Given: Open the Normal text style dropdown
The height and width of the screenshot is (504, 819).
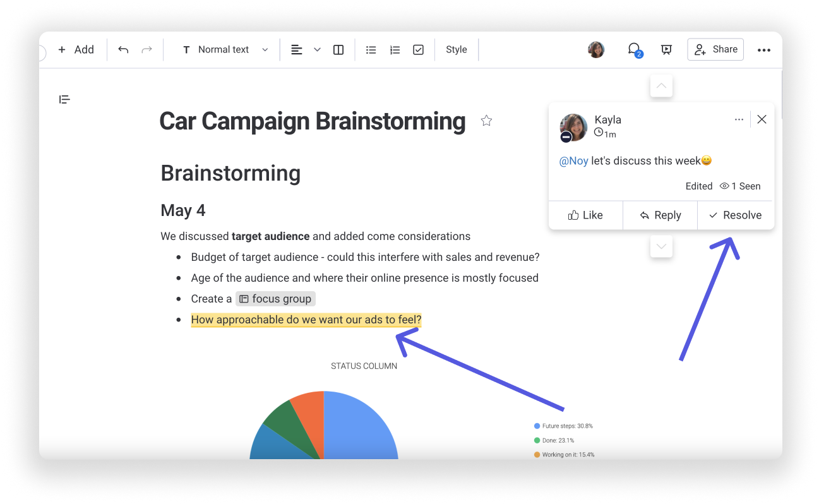Looking at the screenshot, I should [x=225, y=49].
